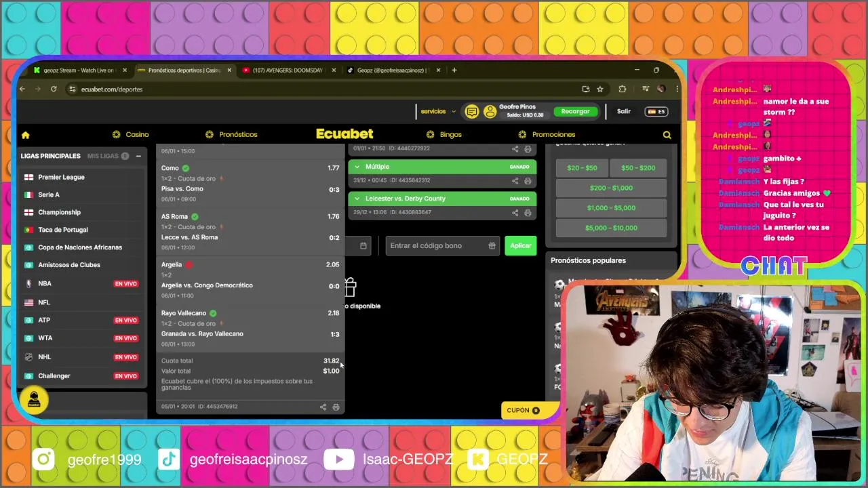Image resolution: width=868 pixels, height=488 pixels.
Task: Print bet ID 4435842312
Action: click(x=528, y=180)
